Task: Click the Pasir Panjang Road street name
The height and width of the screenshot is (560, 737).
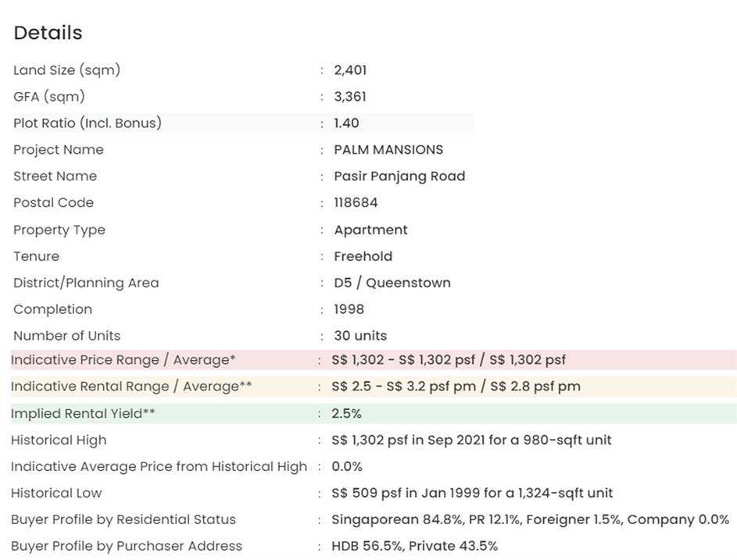Action: pos(399,176)
